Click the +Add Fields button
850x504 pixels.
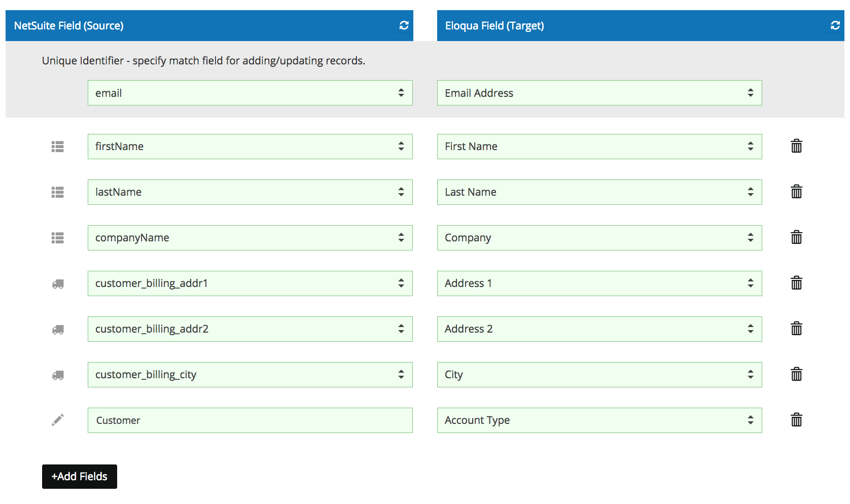tap(80, 477)
